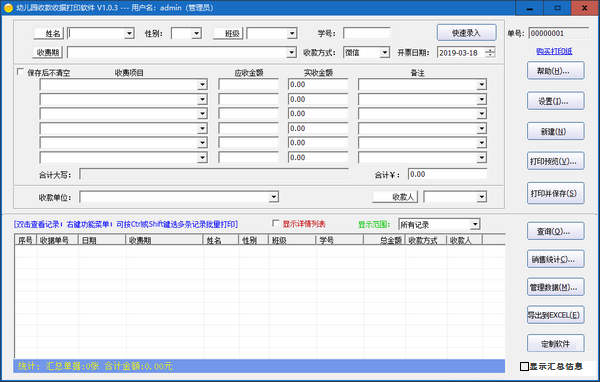Screen dimensions: 600x382
Task: Click the 收款人 button
Action: tap(395, 197)
